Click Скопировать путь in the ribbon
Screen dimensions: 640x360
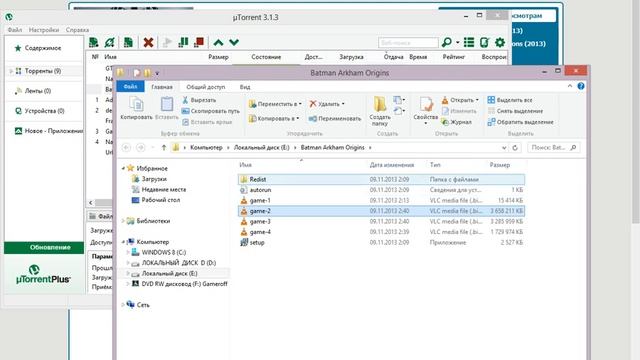pos(210,111)
